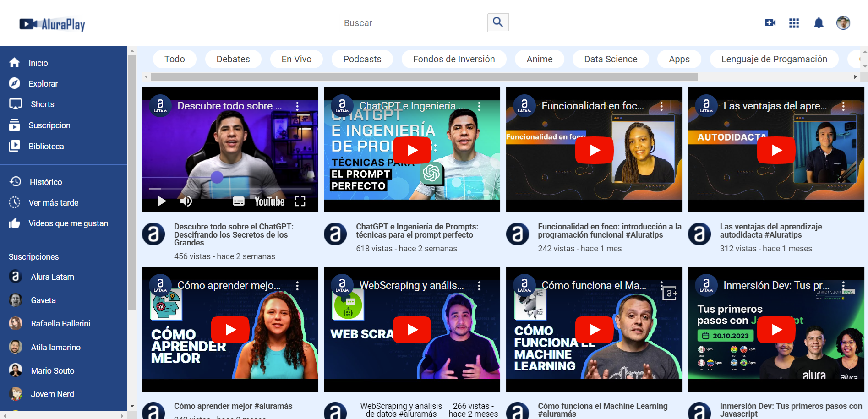The width and height of the screenshot is (868, 419).
Task: Open more options on 'Funcionalidad en foco' video
Action: [661, 106]
